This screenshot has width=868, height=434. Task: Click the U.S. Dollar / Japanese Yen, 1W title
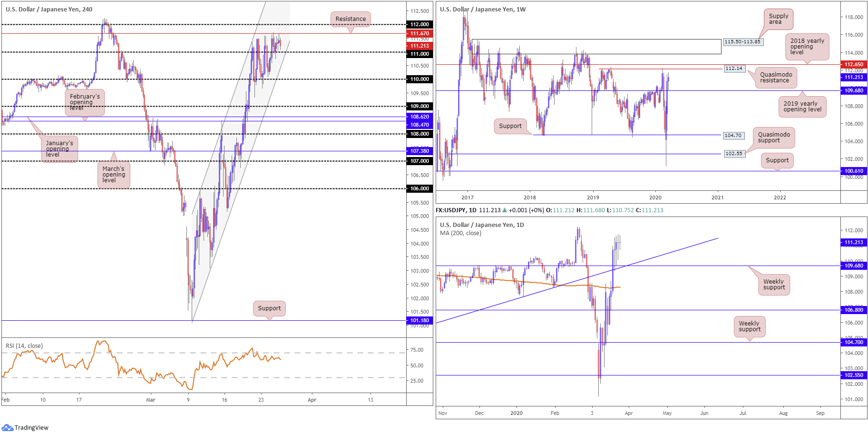(x=483, y=9)
